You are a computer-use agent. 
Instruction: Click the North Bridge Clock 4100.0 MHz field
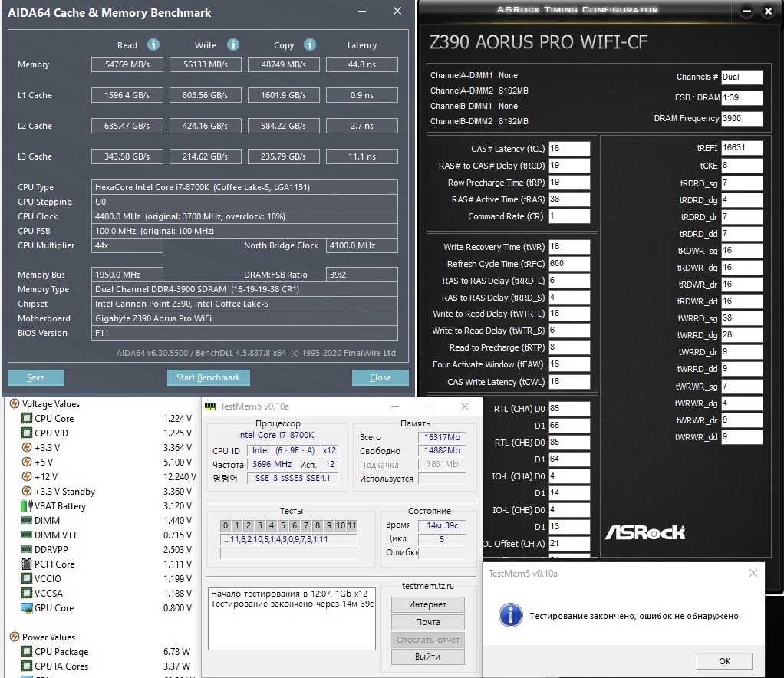362,245
